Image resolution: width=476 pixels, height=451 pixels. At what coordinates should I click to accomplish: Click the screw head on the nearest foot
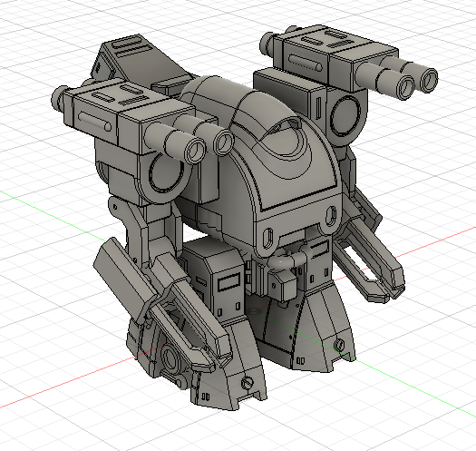tap(248, 383)
